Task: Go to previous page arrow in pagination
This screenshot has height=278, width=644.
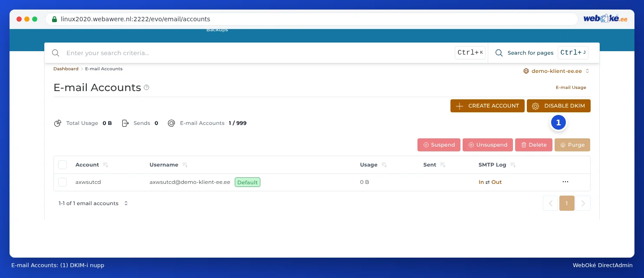Action: pyautogui.click(x=550, y=203)
